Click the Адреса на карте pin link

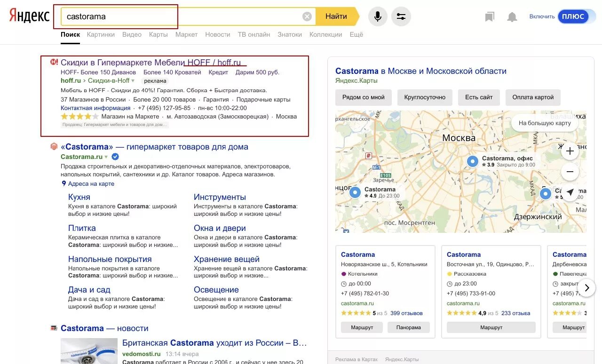[x=88, y=184]
